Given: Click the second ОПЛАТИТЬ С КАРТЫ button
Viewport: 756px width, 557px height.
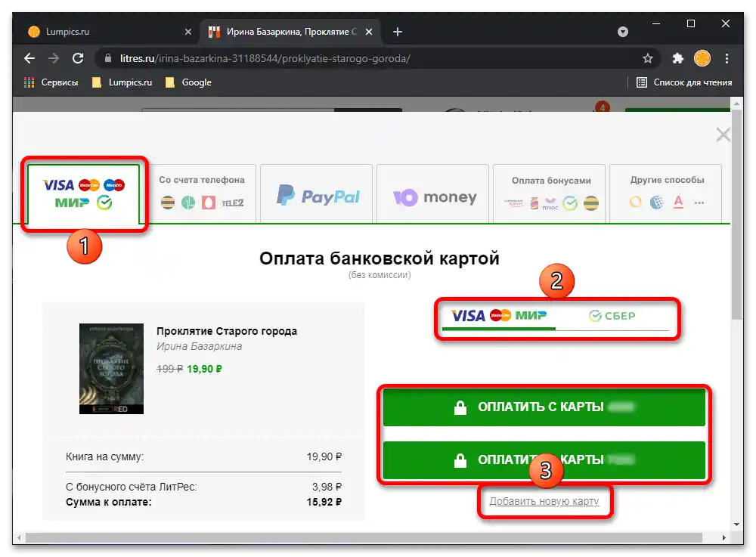Looking at the screenshot, I should point(544,460).
